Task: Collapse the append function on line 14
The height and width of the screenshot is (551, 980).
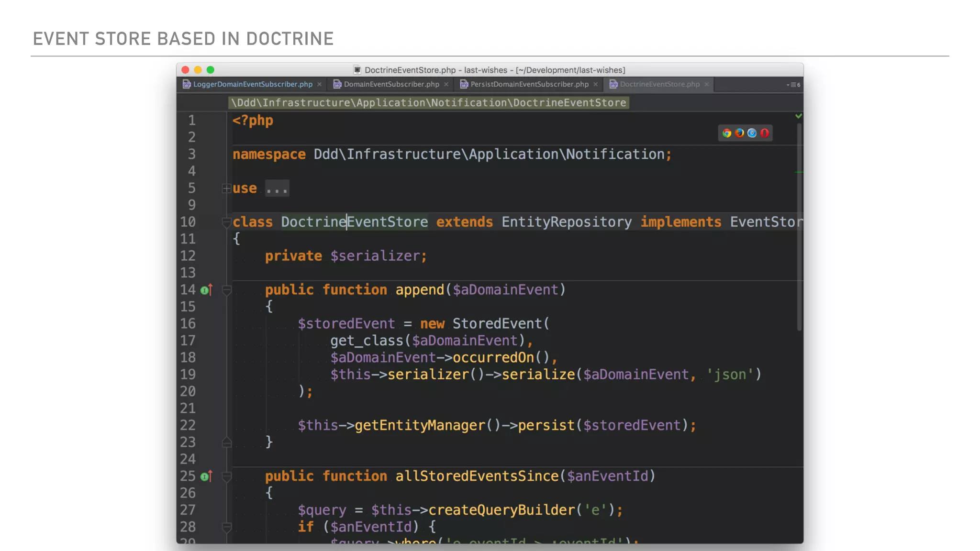Action: (x=227, y=290)
